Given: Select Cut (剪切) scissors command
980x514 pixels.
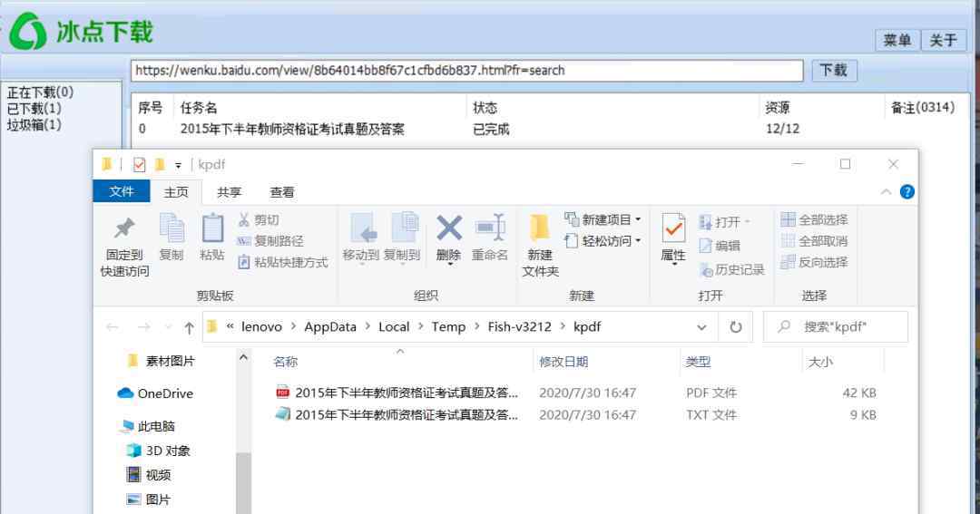Looking at the screenshot, I should (x=258, y=220).
